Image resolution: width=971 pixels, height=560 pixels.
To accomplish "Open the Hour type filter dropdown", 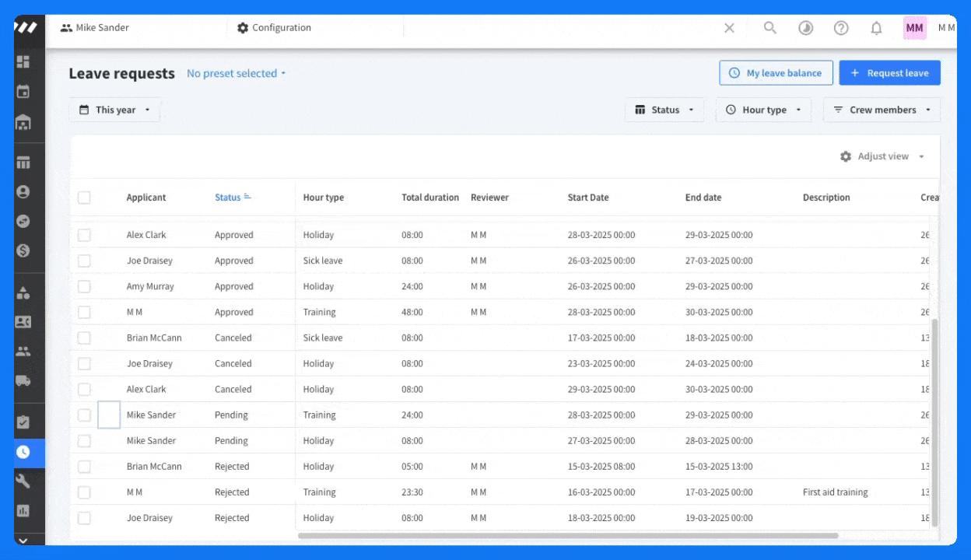I will pos(763,110).
